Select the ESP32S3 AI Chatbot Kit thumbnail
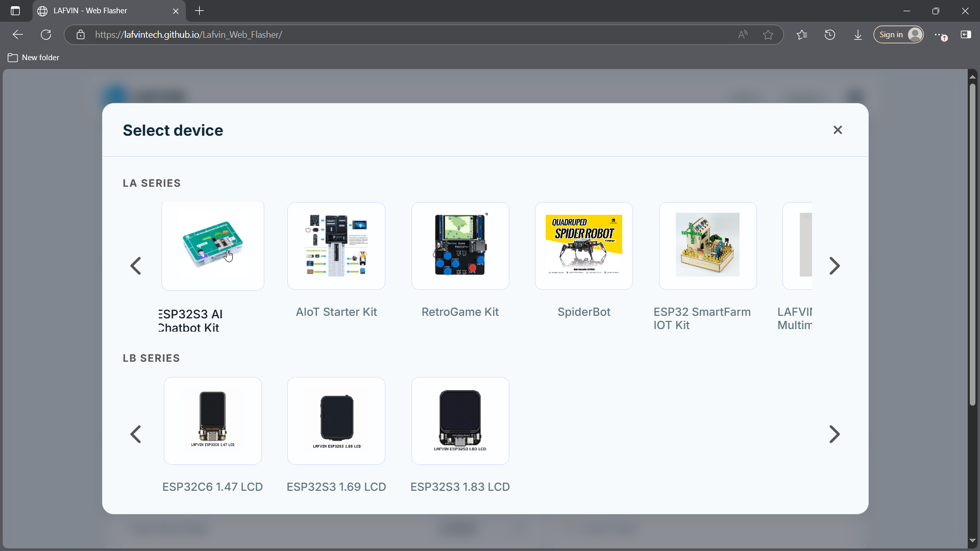Screen dimensions: 980x551 point(213,246)
